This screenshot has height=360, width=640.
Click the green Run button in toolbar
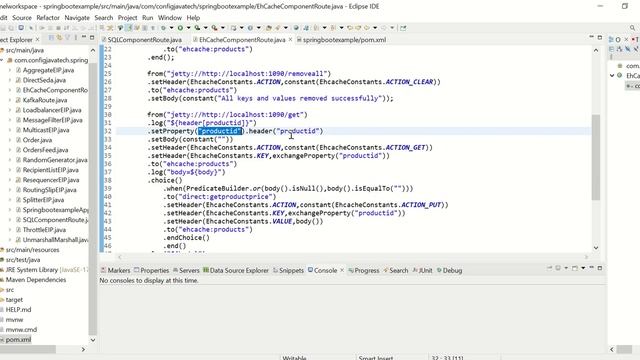(x=180, y=28)
